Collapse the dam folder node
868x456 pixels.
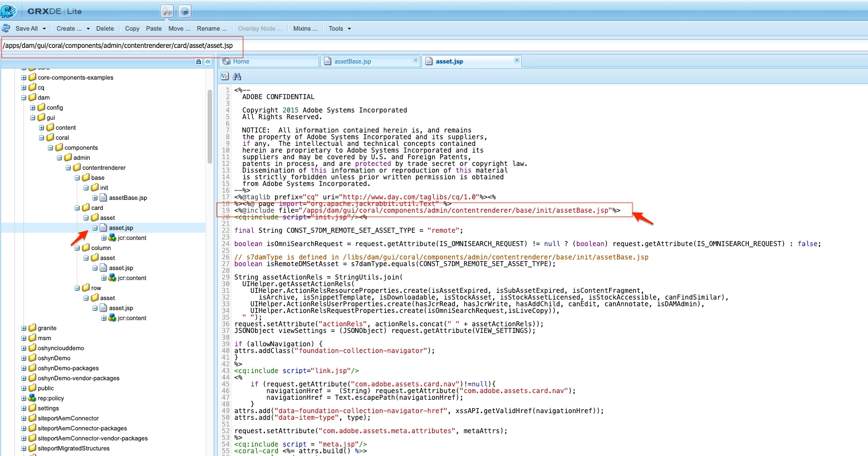[x=24, y=97]
